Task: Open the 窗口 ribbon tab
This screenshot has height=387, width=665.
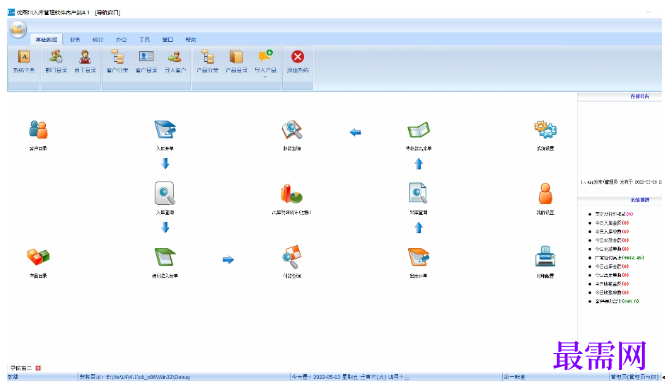Action: tap(168, 39)
